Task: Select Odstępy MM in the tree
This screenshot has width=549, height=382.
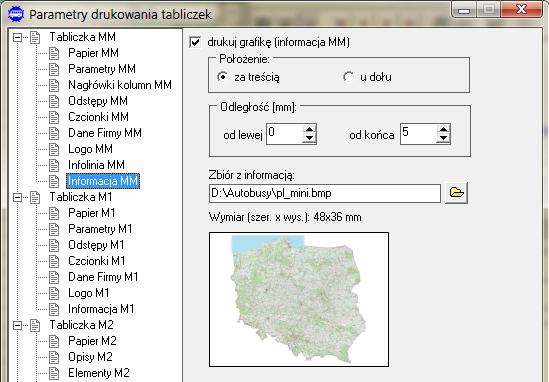Action: click(x=98, y=101)
